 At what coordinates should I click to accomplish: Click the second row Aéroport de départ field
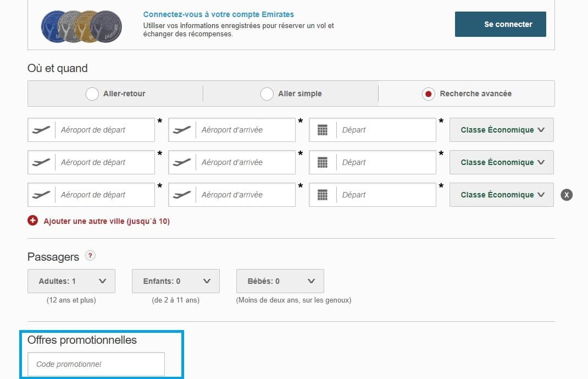coord(104,162)
